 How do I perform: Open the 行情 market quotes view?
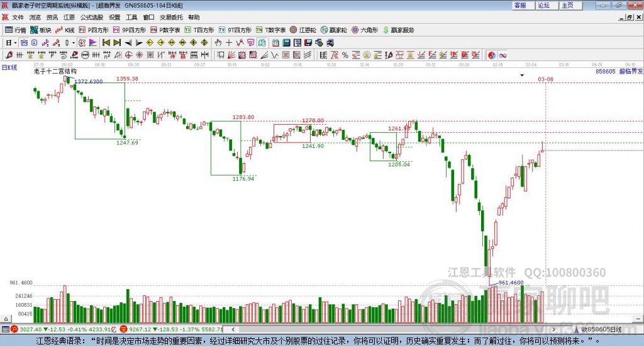[x=15, y=30]
